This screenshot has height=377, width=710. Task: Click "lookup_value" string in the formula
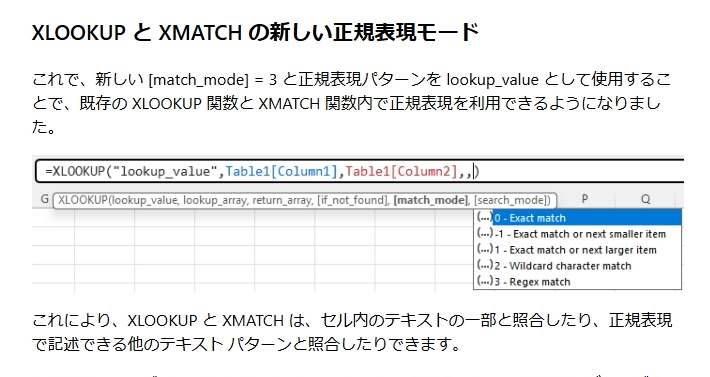(165, 171)
